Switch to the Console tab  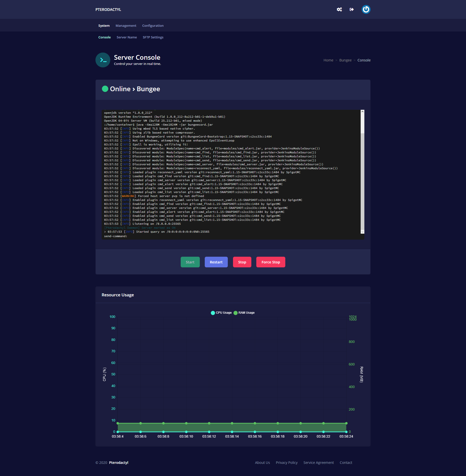(105, 37)
